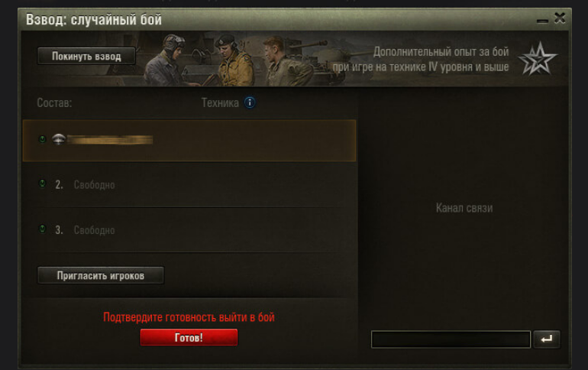Click the Канал связи chat area
The image size is (588, 370).
click(464, 208)
